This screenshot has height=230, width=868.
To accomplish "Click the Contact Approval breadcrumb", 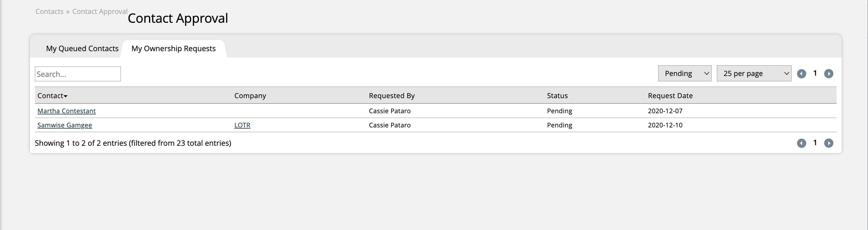I will point(100,12).
